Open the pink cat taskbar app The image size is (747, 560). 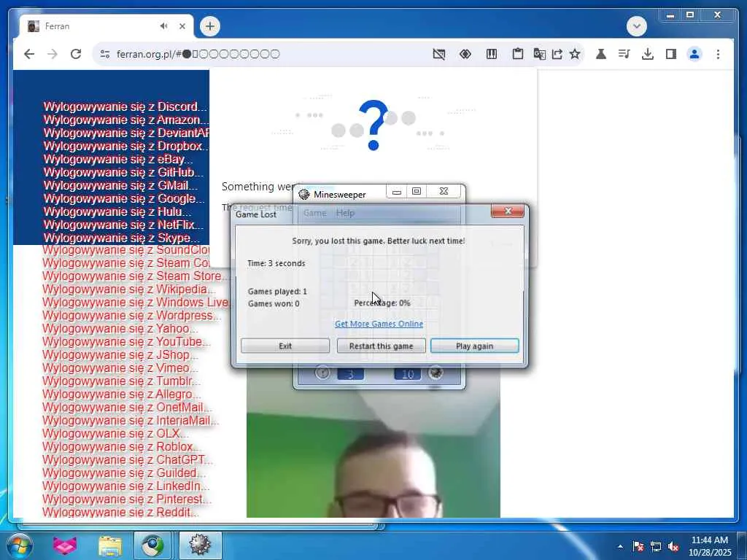tap(64, 545)
